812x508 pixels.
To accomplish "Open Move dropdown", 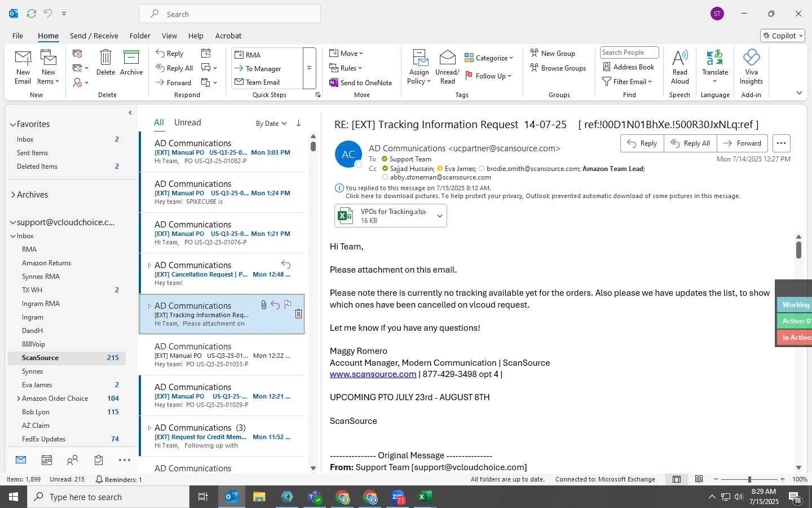I will click(x=346, y=53).
